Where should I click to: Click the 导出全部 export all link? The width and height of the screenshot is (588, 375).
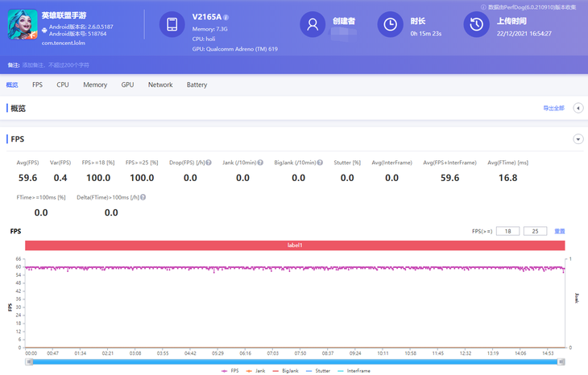point(553,109)
